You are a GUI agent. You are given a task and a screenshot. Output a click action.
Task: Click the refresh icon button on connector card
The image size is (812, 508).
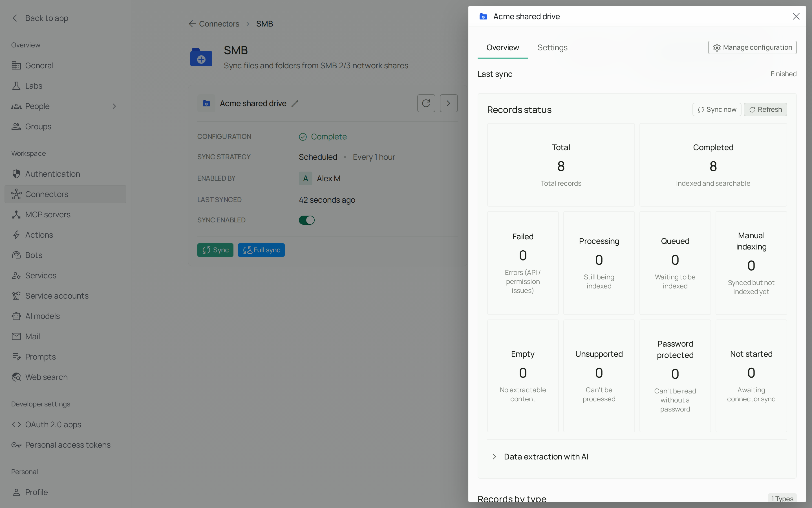pyautogui.click(x=426, y=103)
